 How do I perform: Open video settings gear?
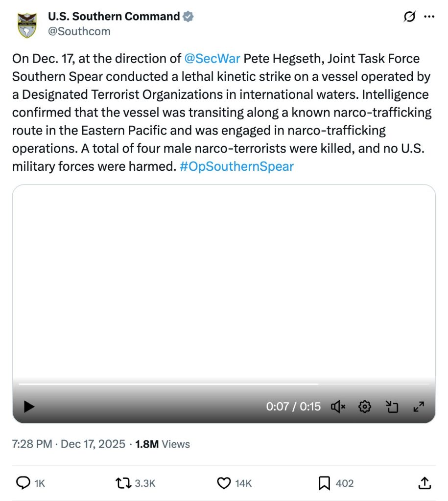[365, 406]
